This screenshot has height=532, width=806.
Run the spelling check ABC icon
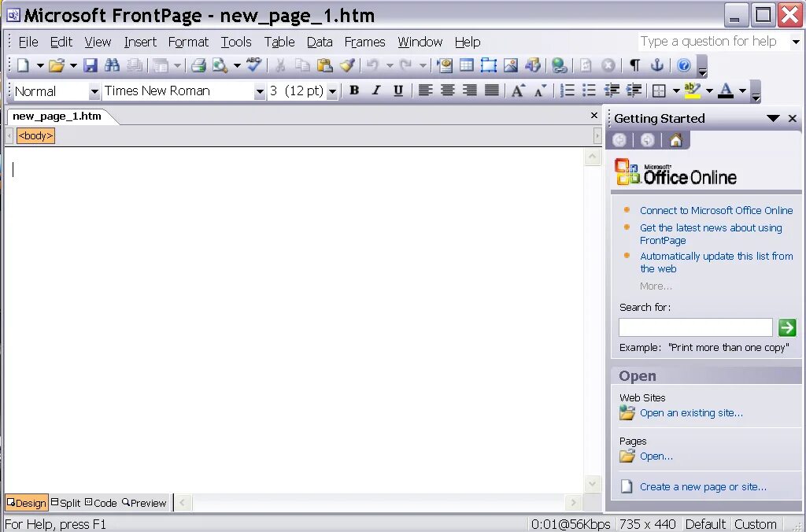click(x=254, y=65)
